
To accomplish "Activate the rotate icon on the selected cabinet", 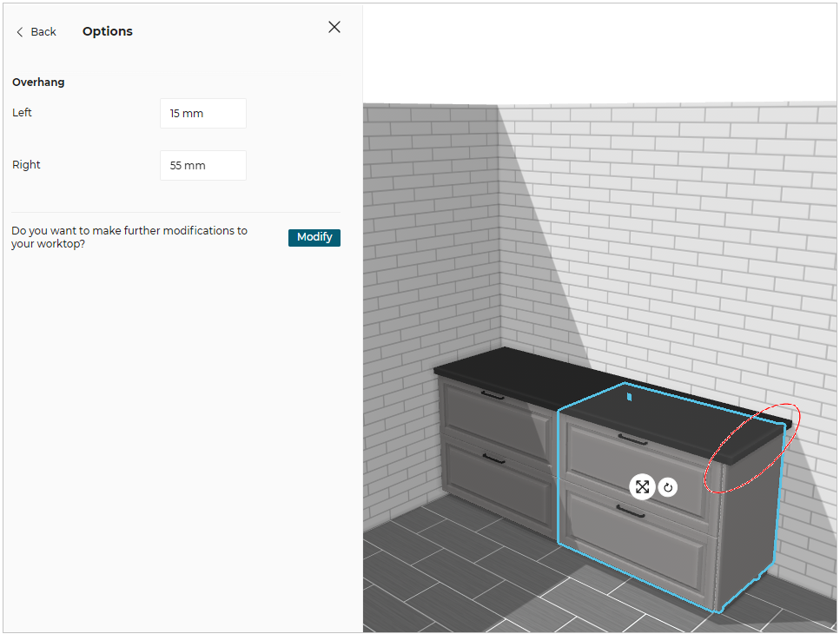I will pyautogui.click(x=667, y=486).
